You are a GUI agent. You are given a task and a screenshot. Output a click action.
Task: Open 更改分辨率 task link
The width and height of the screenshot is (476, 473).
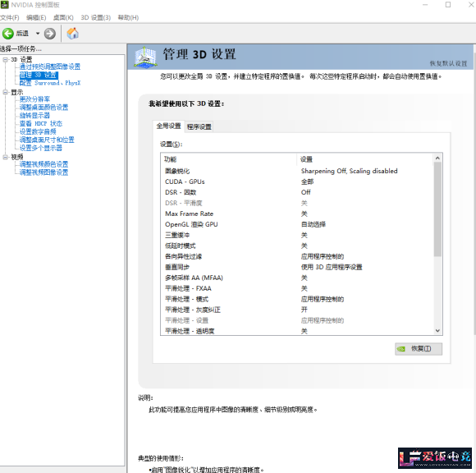(x=34, y=99)
